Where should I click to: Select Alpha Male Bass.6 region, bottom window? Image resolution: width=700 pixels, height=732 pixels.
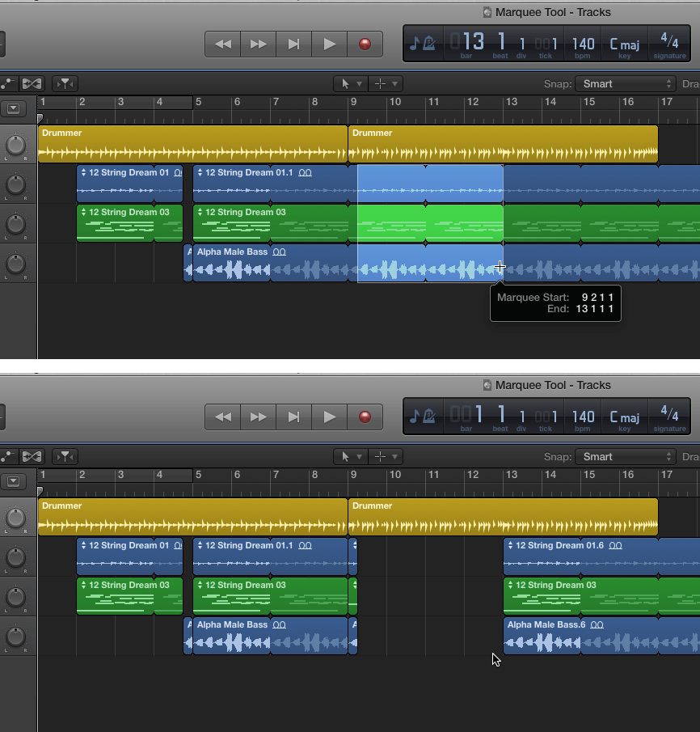[x=601, y=636]
